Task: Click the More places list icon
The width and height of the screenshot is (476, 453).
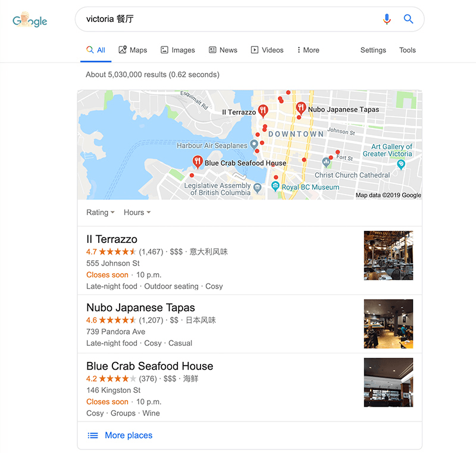Action: [93, 435]
